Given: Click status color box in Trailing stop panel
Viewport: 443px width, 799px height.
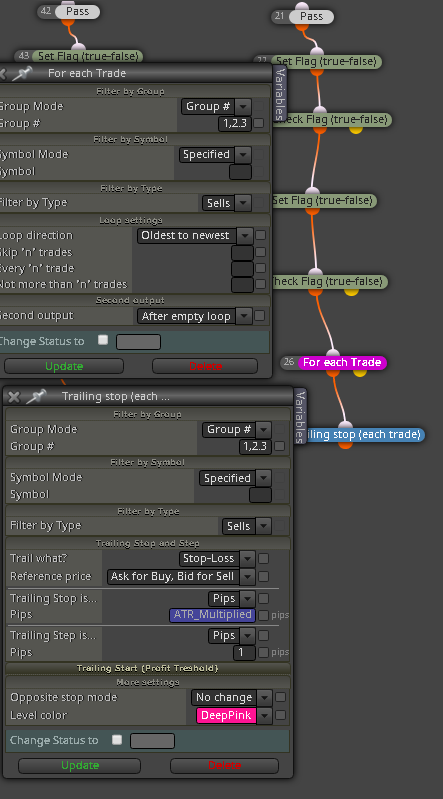Looking at the screenshot, I should click(152, 741).
